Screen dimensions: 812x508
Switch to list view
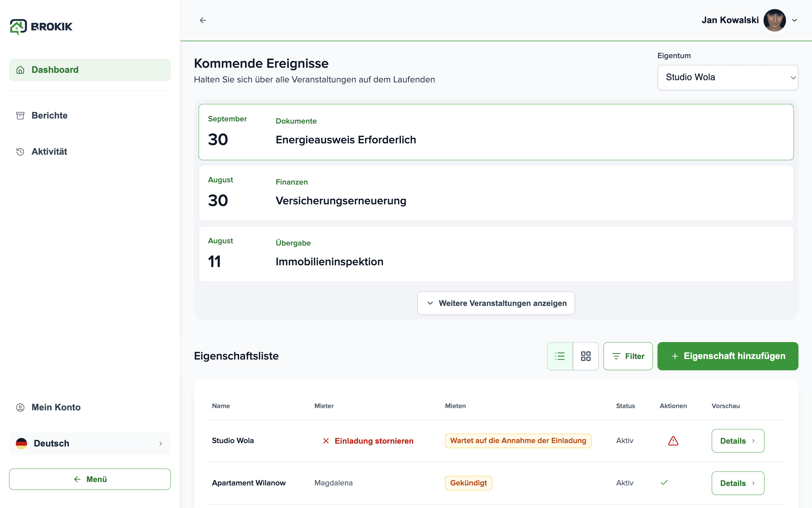click(x=560, y=356)
